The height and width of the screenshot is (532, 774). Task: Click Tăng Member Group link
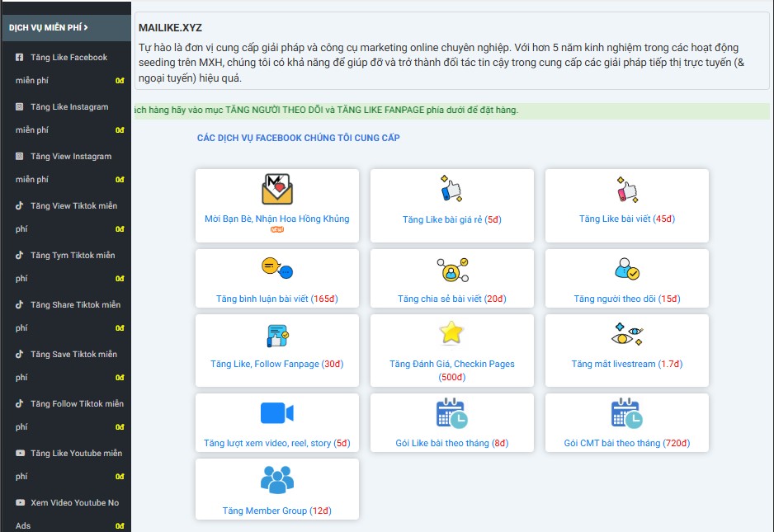click(277, 511)
